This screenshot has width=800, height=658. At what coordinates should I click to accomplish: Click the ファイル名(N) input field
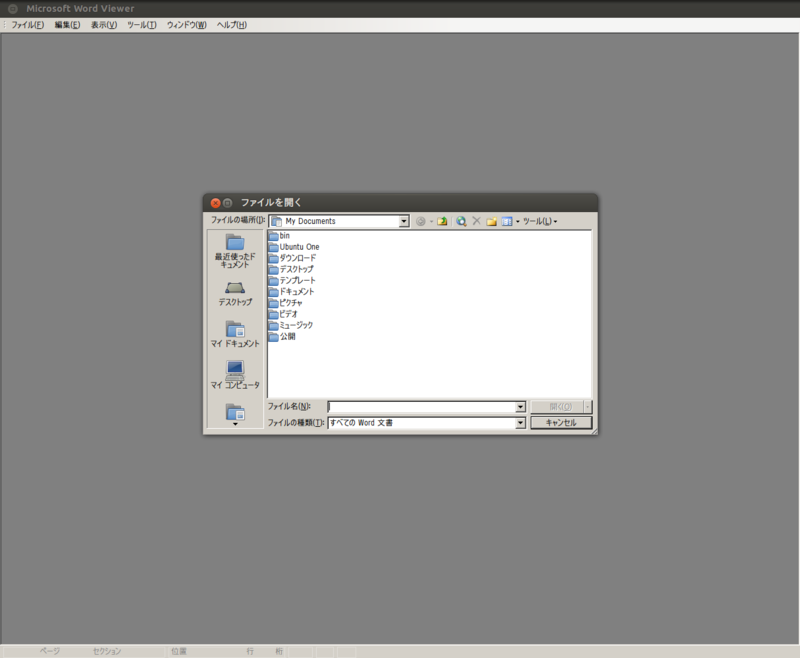pyautogui.click(x=421, y=407)
